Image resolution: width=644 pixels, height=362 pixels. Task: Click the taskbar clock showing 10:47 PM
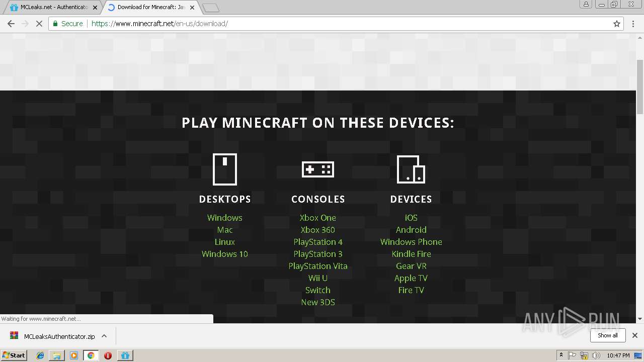(x=618, y=355)
